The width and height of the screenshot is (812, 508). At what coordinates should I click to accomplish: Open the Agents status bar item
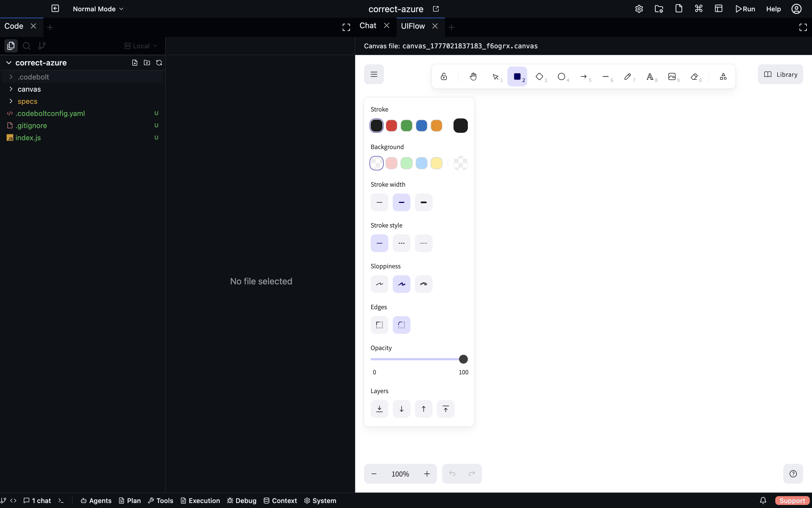pyautogui.click(x=96, y=501)
